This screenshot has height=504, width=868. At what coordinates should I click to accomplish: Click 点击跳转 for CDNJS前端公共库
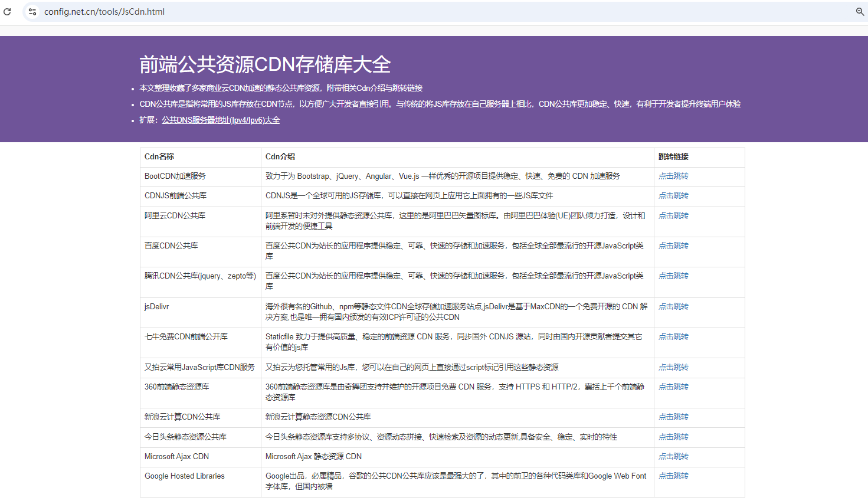click(x=673, y=195)
